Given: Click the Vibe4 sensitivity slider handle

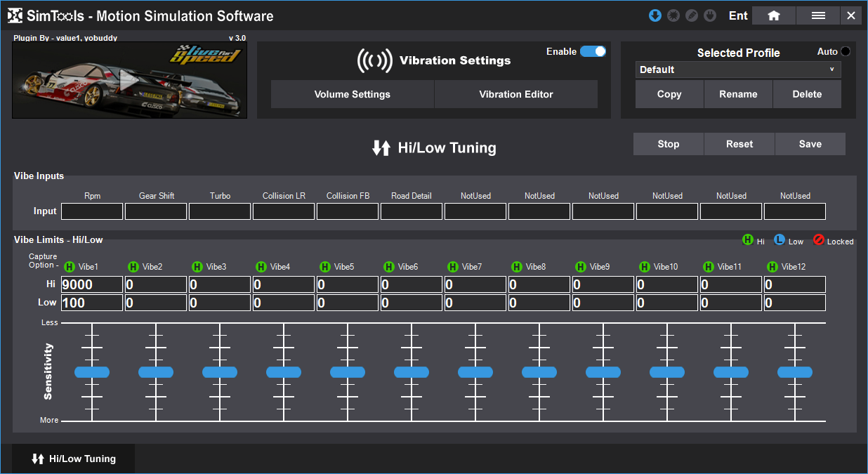Looking at the screenshot, I should coord(284,372).
